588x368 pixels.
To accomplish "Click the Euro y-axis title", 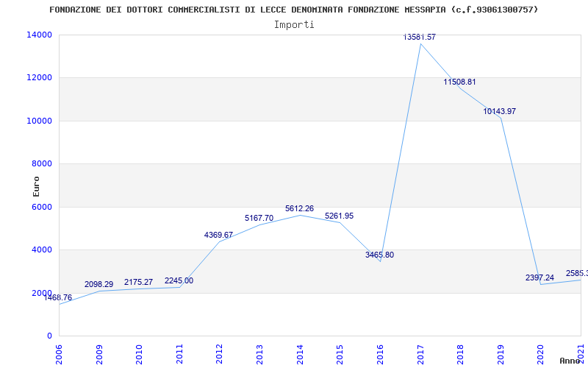I will click(x=36, y=186).
